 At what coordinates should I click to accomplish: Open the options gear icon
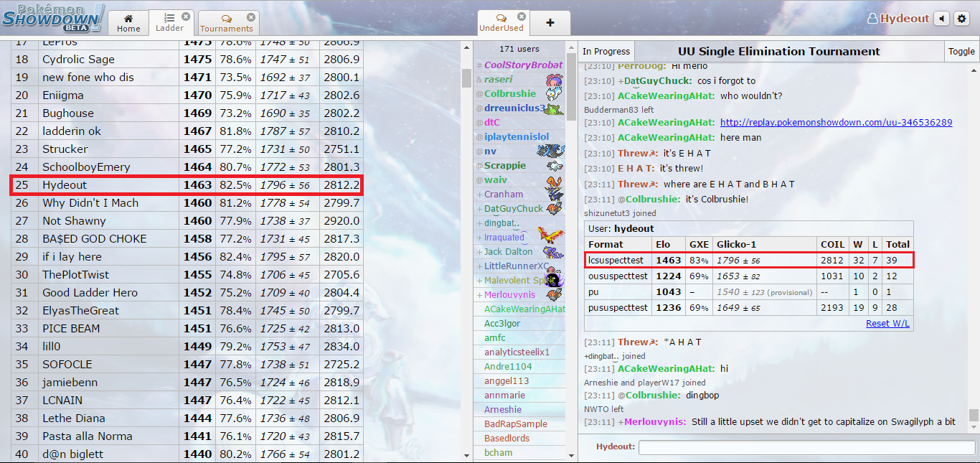962,19
